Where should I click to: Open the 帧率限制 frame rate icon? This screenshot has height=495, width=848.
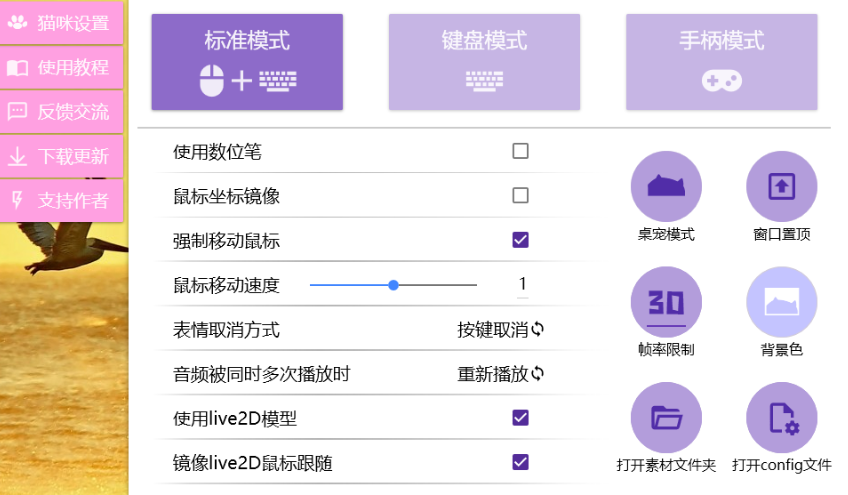click(x=666, y=302)
